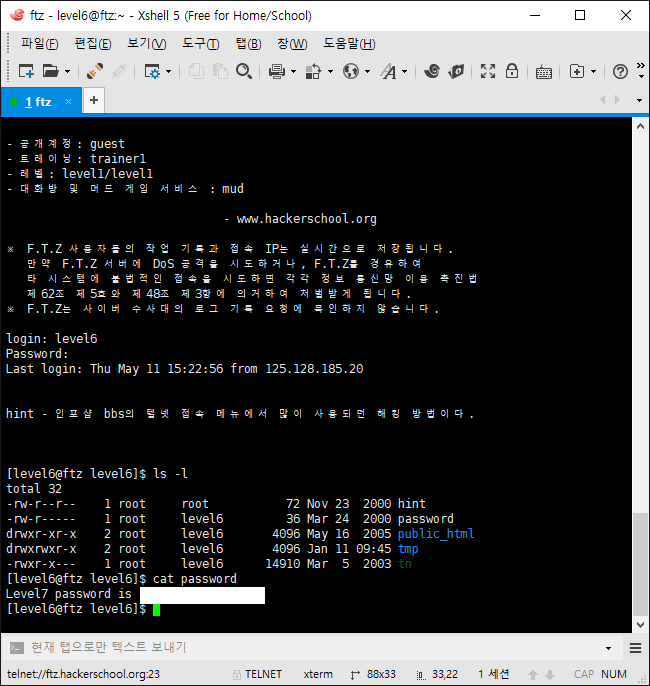Click the tab scroll right arrow

coord(617,100)
